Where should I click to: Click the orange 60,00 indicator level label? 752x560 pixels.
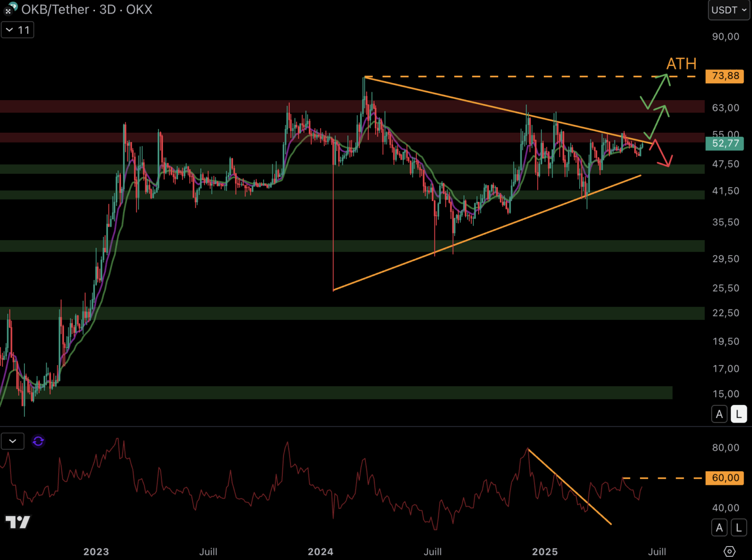725,478
